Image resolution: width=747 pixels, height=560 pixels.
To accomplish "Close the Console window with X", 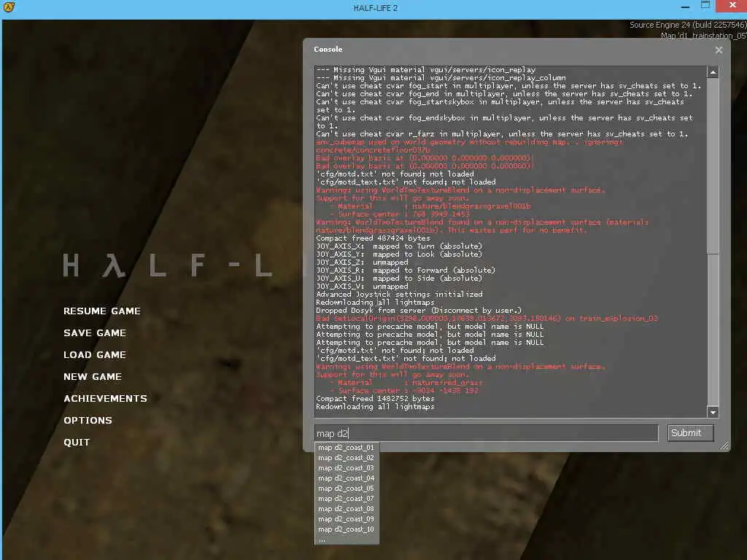I will (x=719, y=50).
